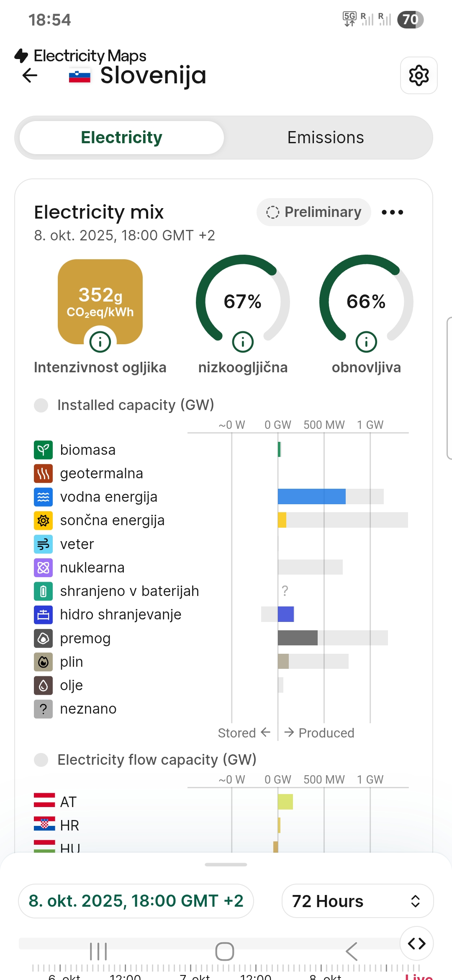Expand the bottom sheet drag handle
Screen dimensions: 452x980
226,864
